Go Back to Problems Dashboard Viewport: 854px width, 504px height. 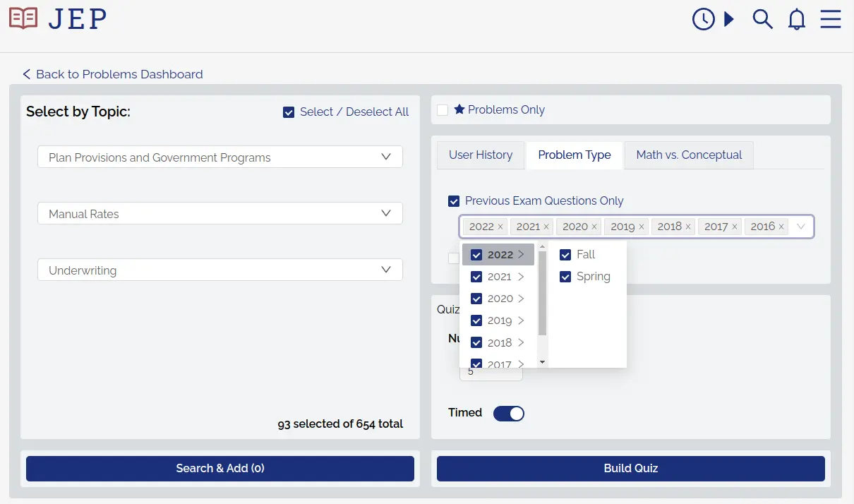click(x=112, y=73)
